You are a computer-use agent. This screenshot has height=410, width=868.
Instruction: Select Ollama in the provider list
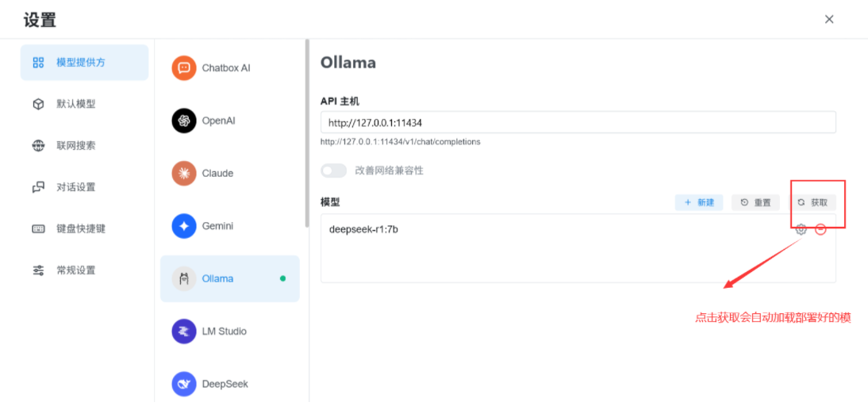(x=229, y=278)
